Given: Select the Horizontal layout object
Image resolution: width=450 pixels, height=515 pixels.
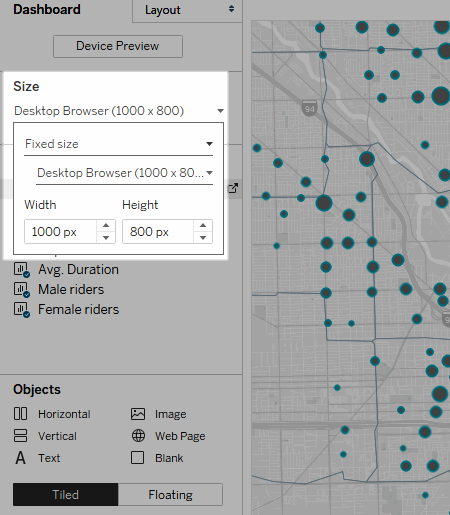Looking at the screenshot, I should point(52,414).
